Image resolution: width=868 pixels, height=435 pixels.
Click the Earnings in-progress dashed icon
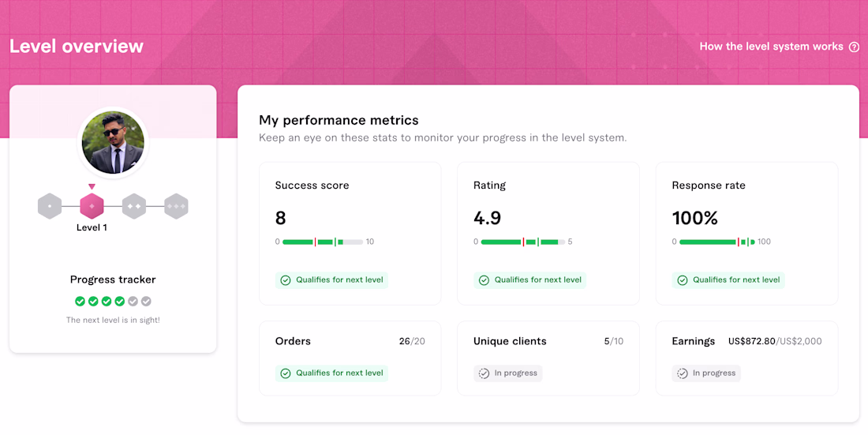683,373
